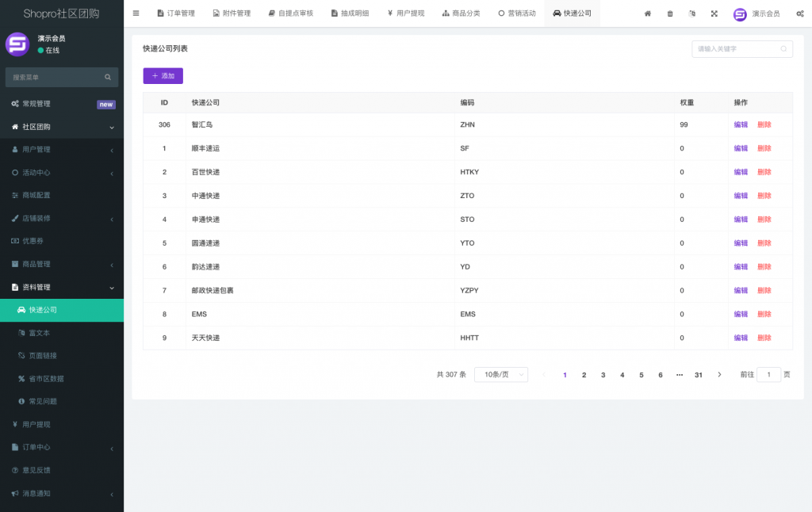Toggle fullscreen using the expand icon

tap(713, 13)
